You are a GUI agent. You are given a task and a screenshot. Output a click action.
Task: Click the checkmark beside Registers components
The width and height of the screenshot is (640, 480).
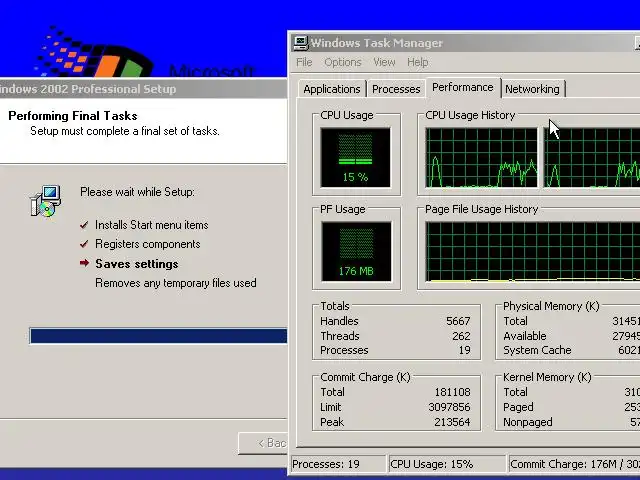[84, 244]
